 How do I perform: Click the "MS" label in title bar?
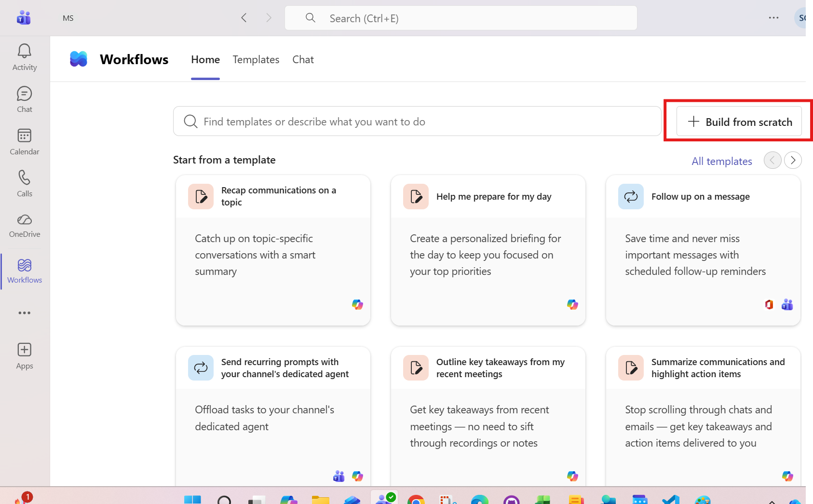(x=68, y=18)
